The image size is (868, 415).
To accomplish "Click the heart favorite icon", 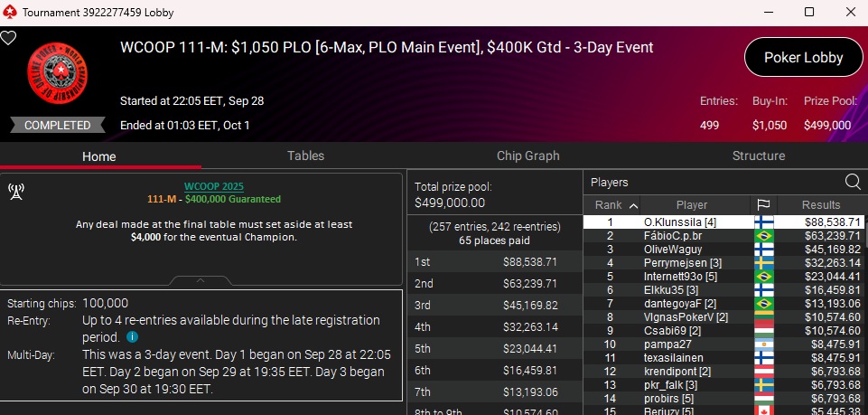I will click(x=8, y=38).
